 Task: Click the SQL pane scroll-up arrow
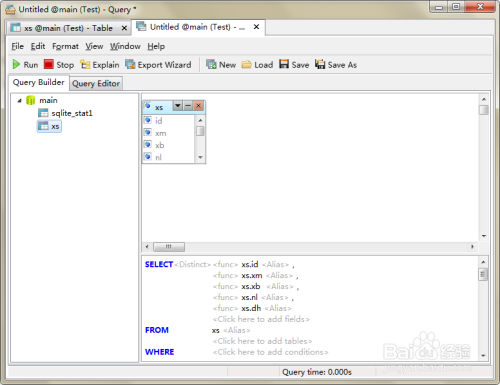483,262
